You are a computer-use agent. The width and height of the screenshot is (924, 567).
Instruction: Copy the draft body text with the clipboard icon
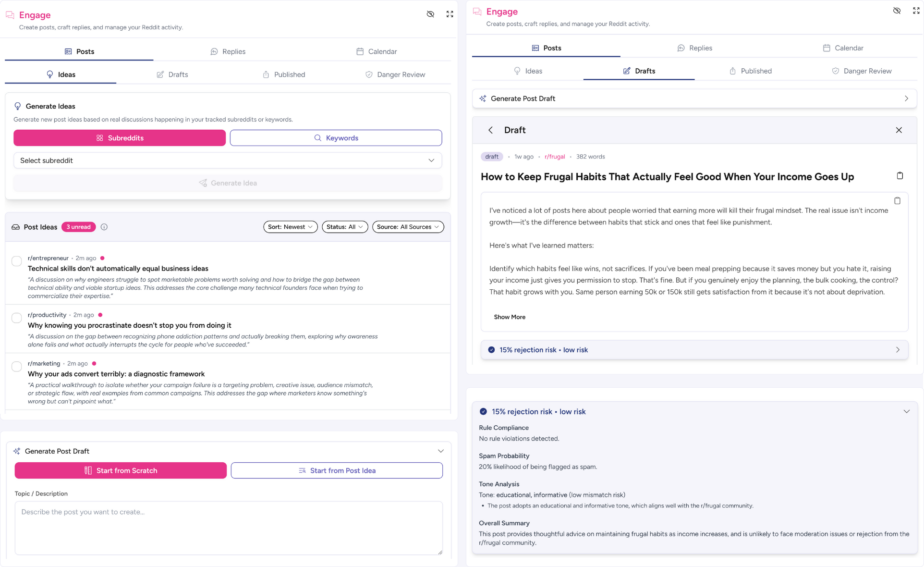[897, 201]
